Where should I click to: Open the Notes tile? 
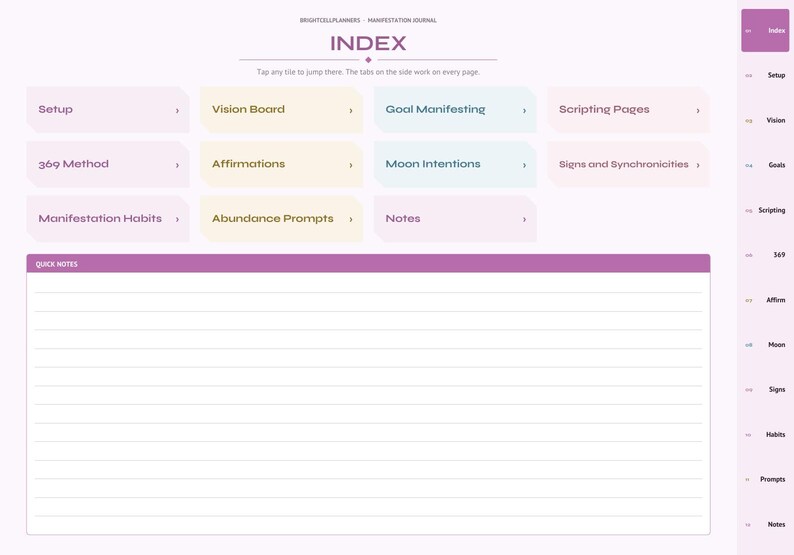click(455, 219)
